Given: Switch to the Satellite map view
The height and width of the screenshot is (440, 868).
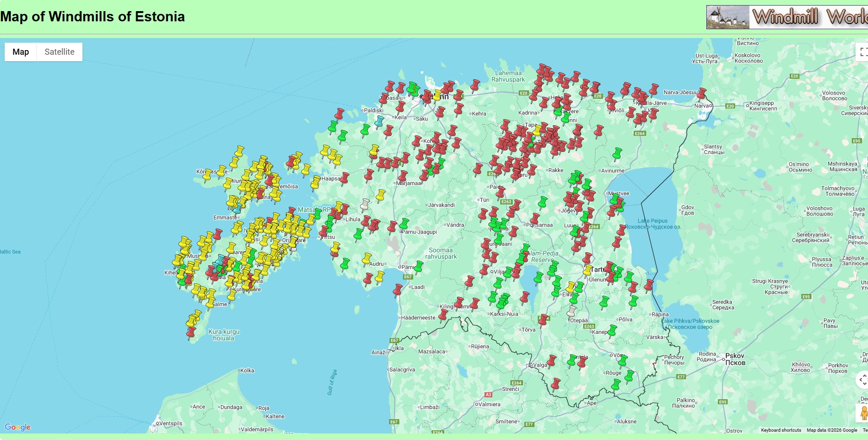Looking at the screenshot, I should pyautogui.click(x=59, y=52).
